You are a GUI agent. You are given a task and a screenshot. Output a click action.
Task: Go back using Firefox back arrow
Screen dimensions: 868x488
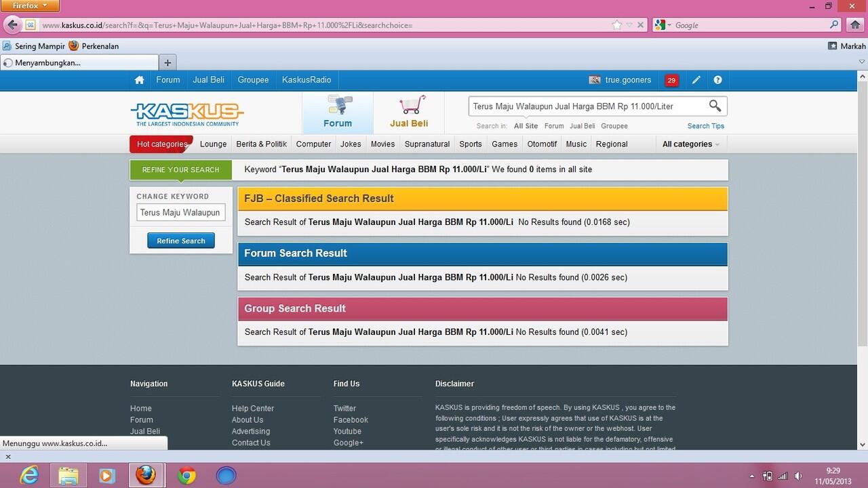[x=12, y=25]
